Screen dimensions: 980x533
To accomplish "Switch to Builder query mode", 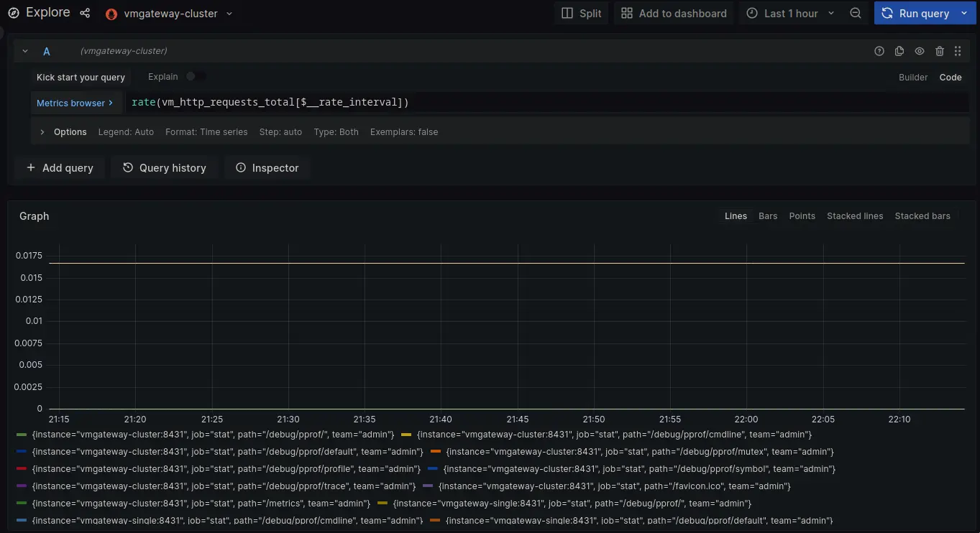I will [x=913, y=77].
